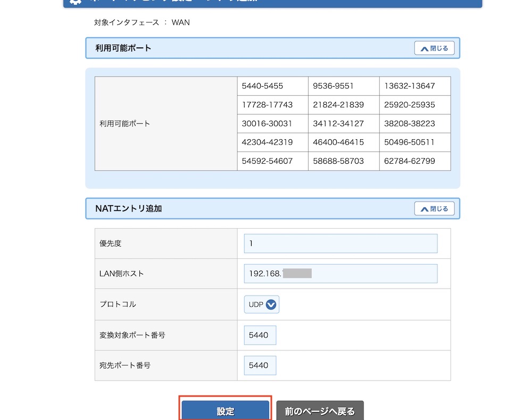Click the NATエントリ追加 section header title
This screenshot has height=420, width=532.
[x=128, y=209]
